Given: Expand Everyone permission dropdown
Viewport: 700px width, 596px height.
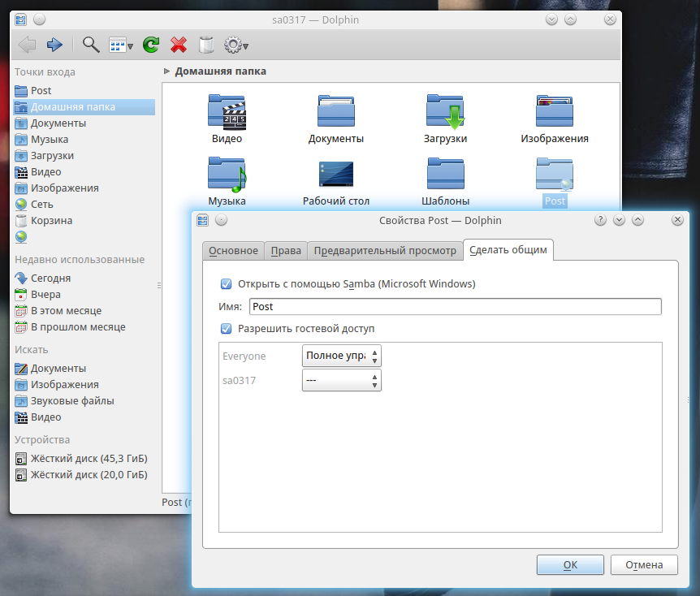Looking at the screenshot, I should coord(341,356).
